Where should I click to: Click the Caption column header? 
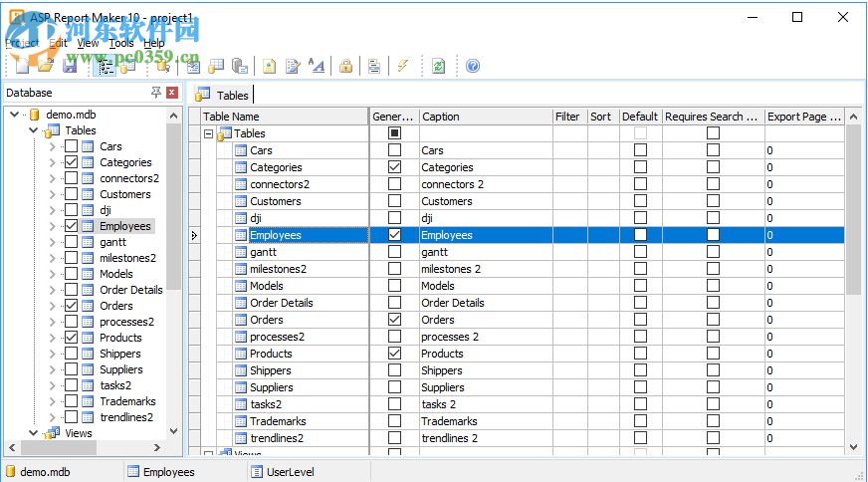tap(486, 117)
